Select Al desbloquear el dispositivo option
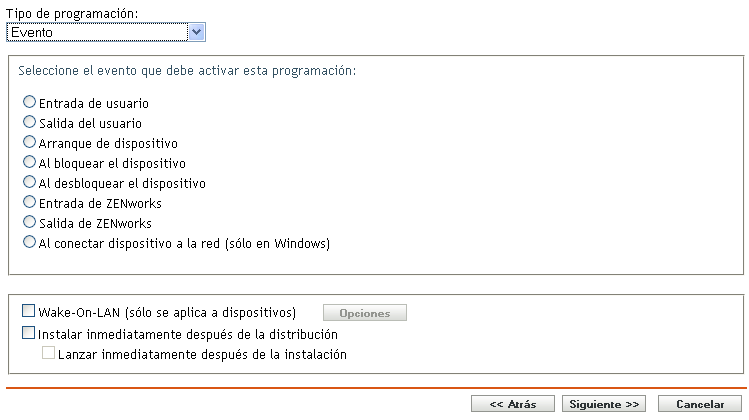 (30, 183)
